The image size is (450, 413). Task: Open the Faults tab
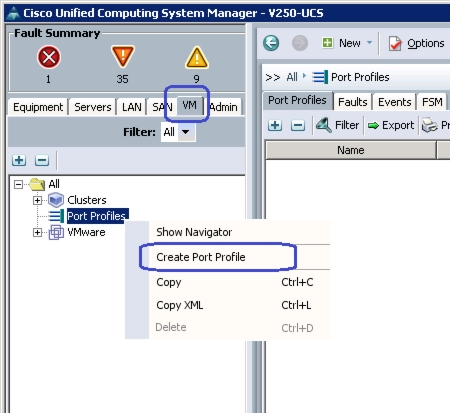tap(352, 102)
